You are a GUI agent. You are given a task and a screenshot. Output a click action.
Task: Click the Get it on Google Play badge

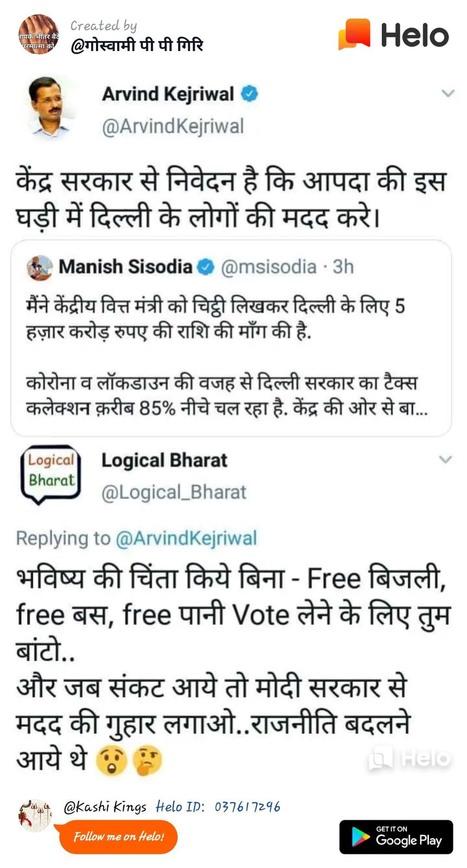click(x=396, y=837)
